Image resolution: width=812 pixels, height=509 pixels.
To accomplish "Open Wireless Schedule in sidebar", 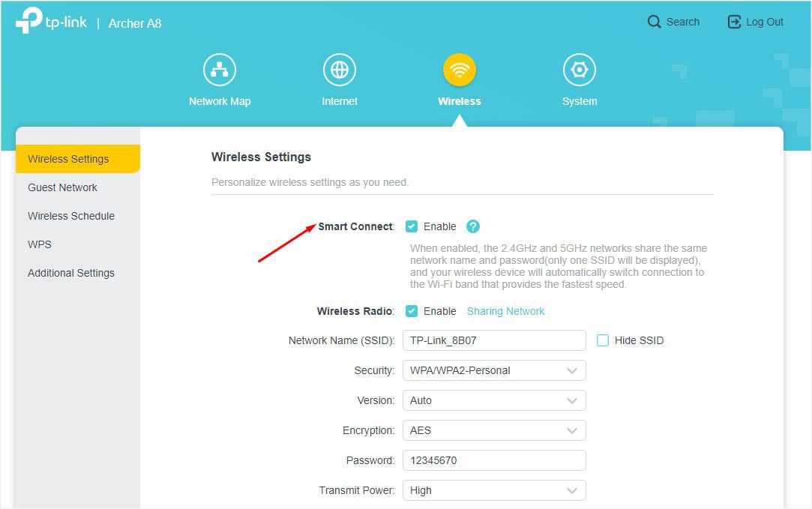I will tap(71, 216).
